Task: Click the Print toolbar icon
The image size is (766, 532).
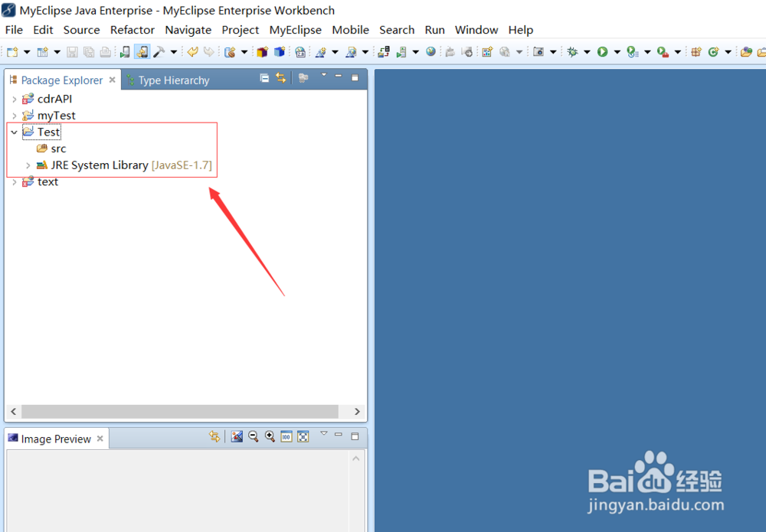Action: (105, 52)
